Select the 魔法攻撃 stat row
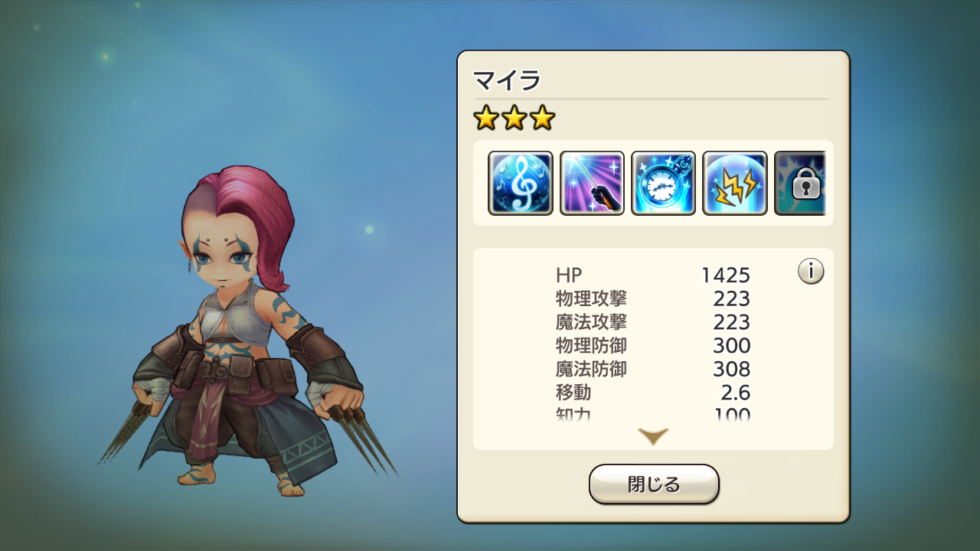 [653, 322]
